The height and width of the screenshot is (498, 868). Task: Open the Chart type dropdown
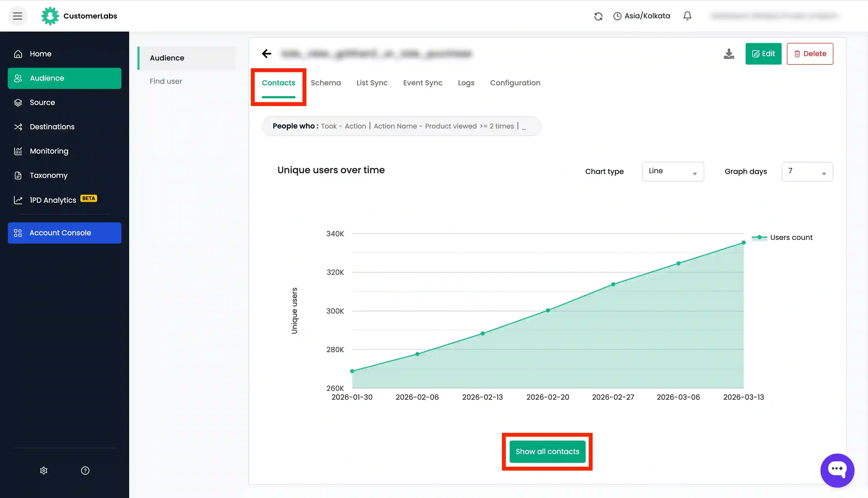coord(672,171)
